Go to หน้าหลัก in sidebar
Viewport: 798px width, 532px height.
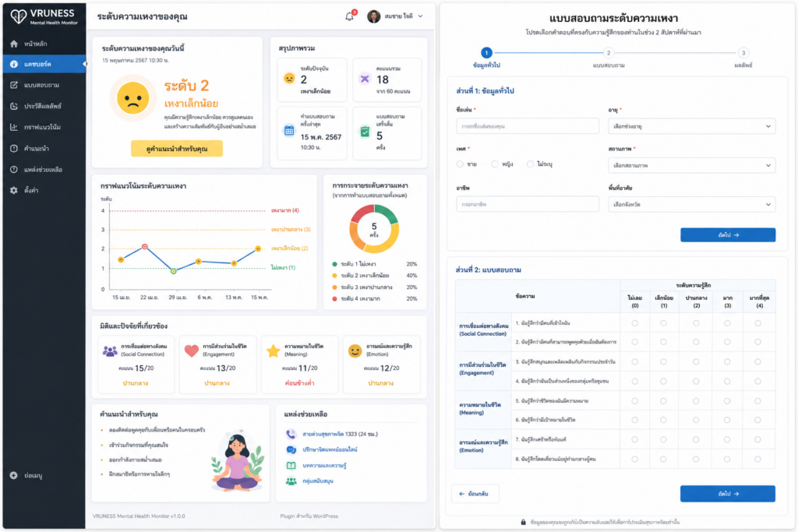44,44
